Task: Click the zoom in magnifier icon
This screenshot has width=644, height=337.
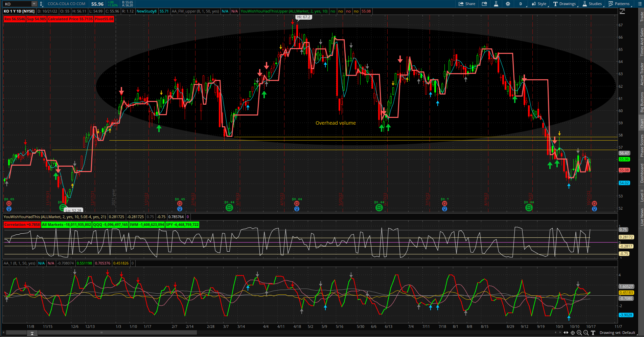Action: point(579,333)
